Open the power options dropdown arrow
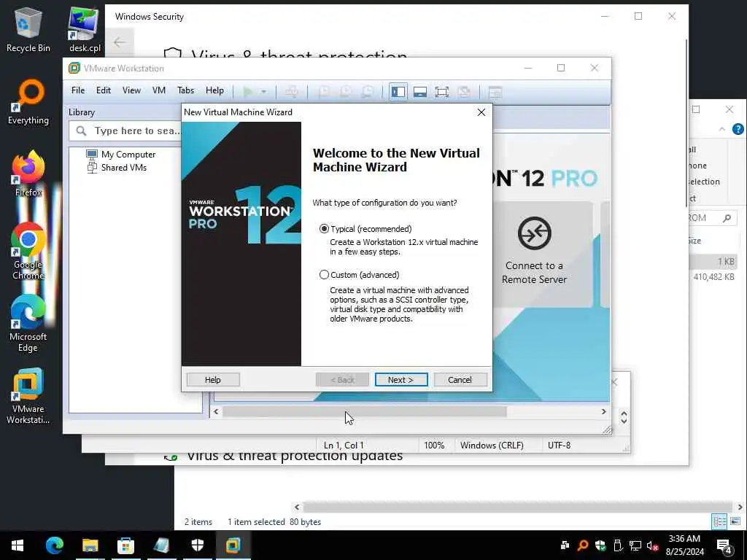Image resolution: width=747 pixels, height=560 pixels. 263,91
